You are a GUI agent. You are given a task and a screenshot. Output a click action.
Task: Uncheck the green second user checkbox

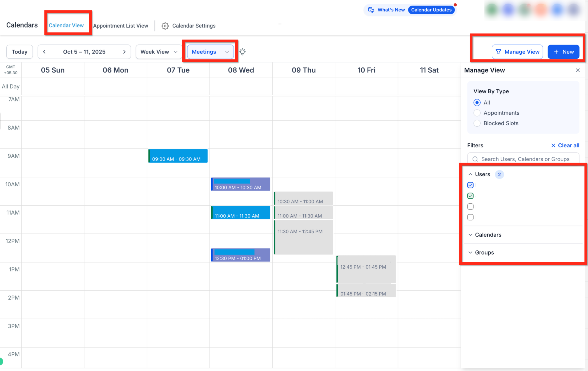(x=470, y=196)
